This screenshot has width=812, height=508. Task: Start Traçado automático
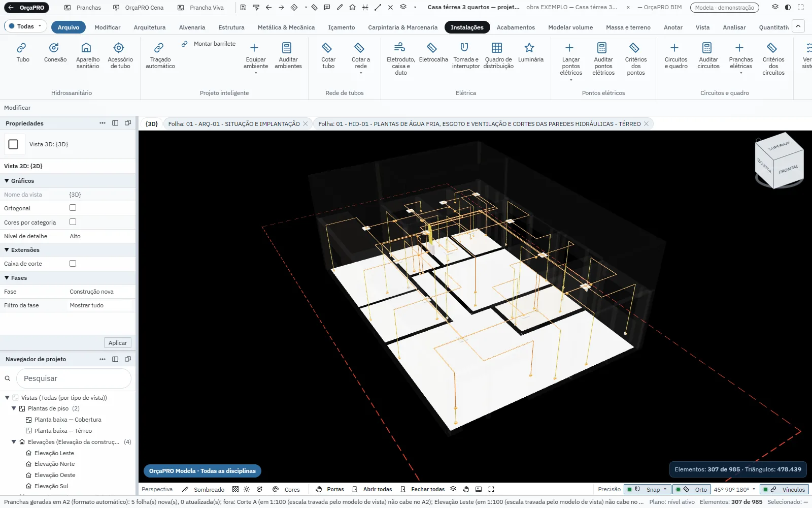[160, 56]
